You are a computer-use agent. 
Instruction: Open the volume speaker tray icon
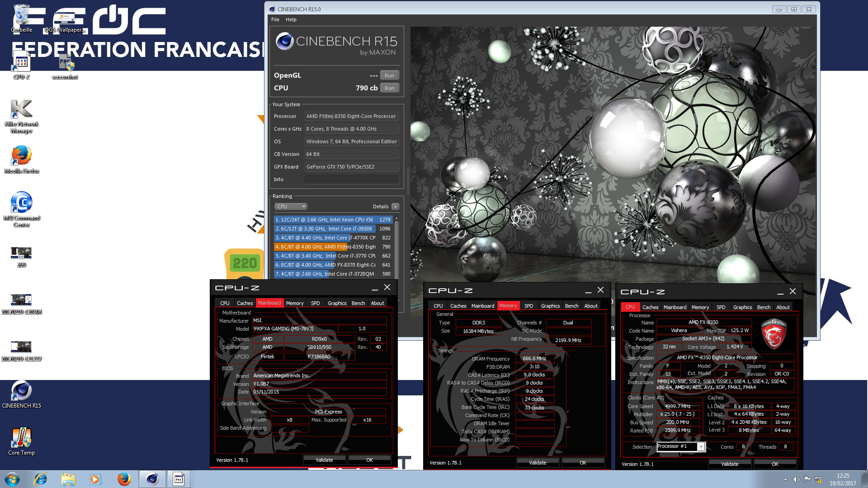click(796, 479)
